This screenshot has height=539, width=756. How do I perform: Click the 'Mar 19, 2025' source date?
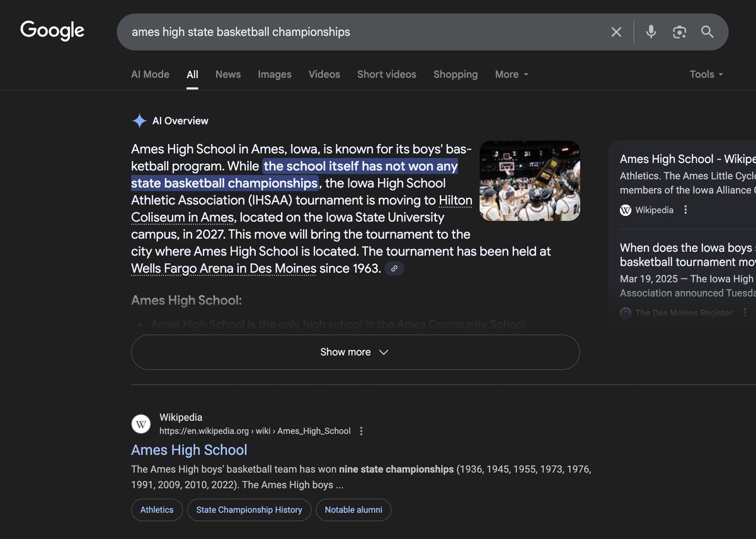click(x=649, y=278)
